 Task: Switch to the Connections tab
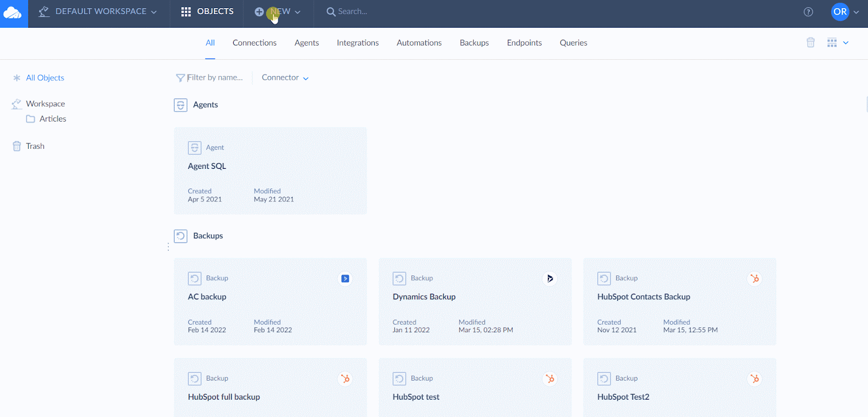[254, 43]
